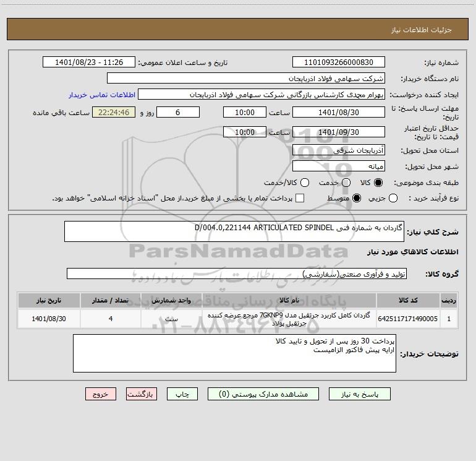The height and width of the screenshot is (461, 476).
Task: Open the اطلاعات تماس خریدار link
Action: 102,95
